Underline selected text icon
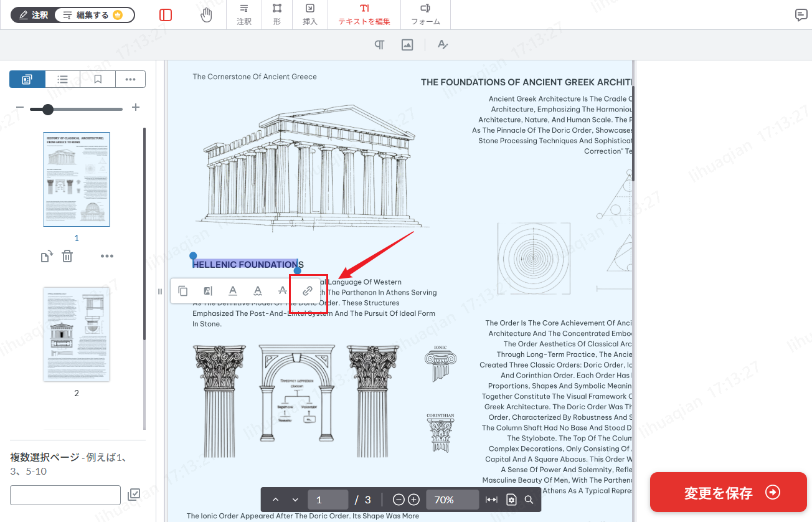 pos(233,291)
